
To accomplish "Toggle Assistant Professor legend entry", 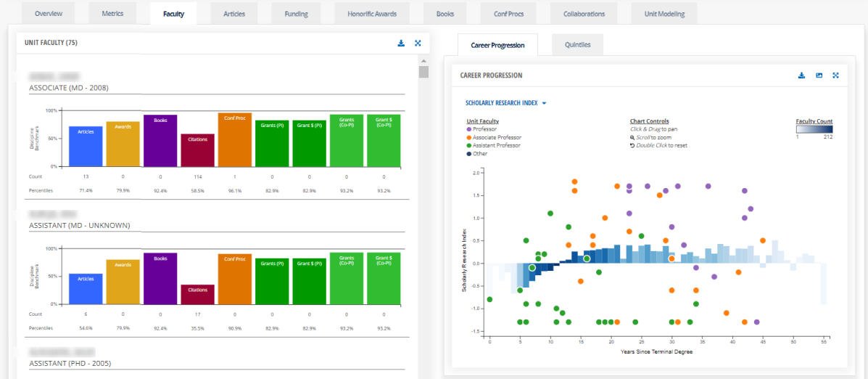I will (x=494, y=145).
